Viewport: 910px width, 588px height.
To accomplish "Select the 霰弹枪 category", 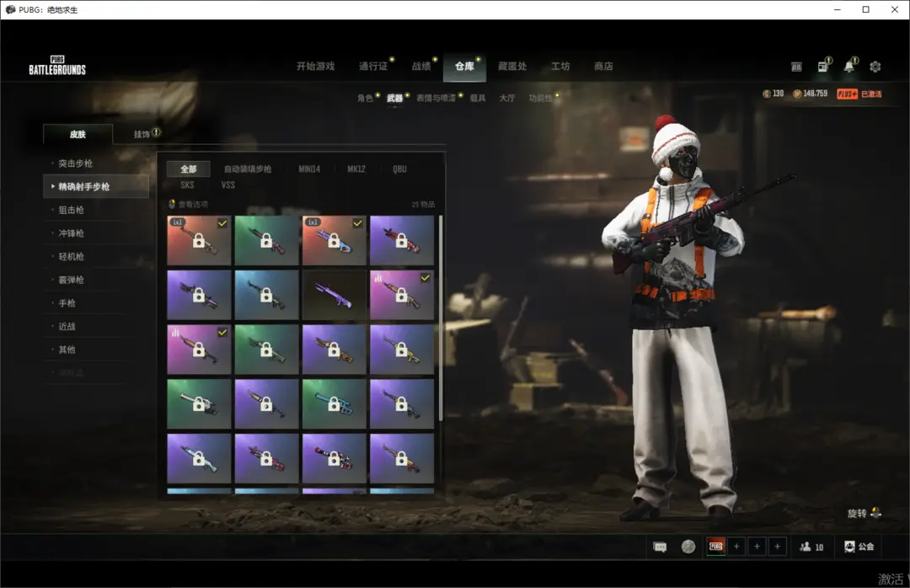I will point(72,280).
